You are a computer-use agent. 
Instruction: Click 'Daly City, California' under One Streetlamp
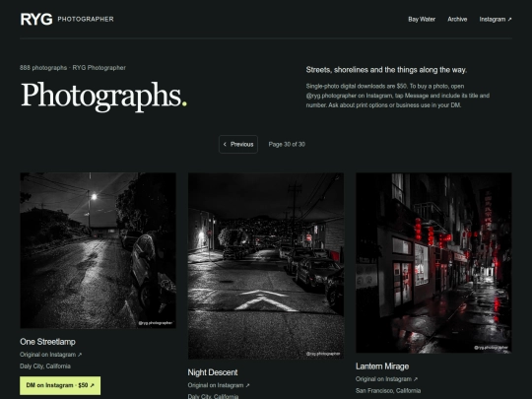tap(45, 366)
